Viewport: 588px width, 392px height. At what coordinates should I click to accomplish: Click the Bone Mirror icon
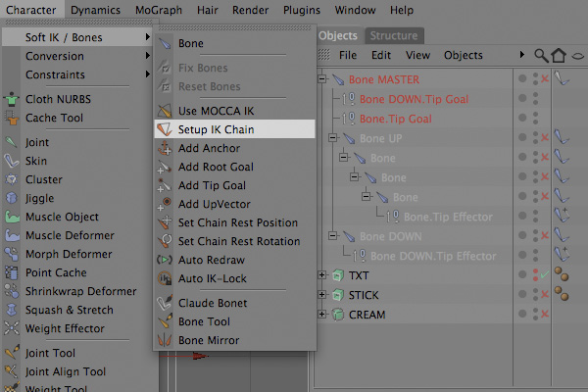[x=165, y=340]
